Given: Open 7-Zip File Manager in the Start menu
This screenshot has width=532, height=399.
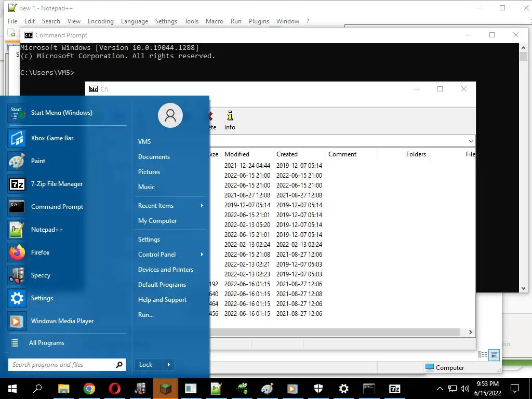Looking at the screenshot, I should pyautogui.click(x=67, y=184).
